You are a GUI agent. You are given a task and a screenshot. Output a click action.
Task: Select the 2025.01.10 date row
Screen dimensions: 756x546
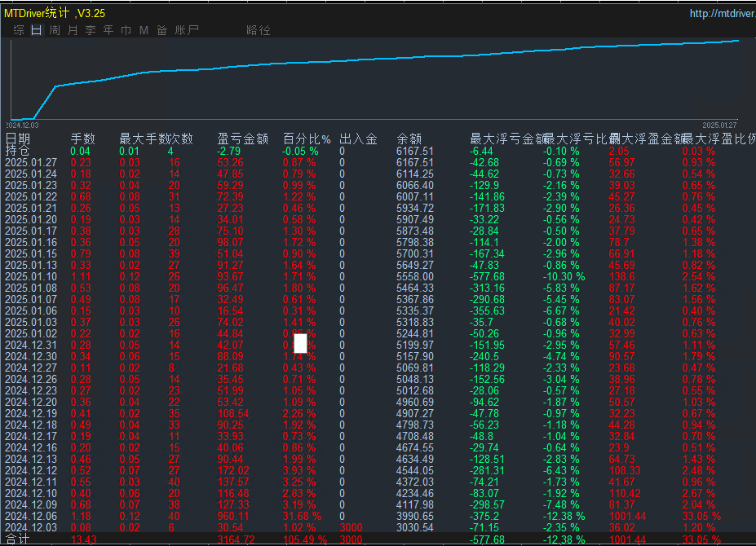pos(31,276)
